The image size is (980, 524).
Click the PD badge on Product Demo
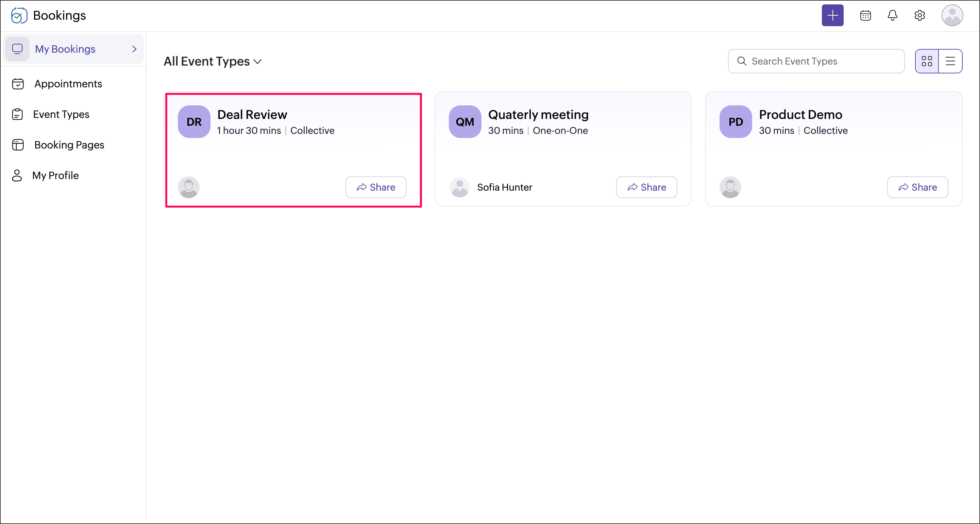point(736,122)
